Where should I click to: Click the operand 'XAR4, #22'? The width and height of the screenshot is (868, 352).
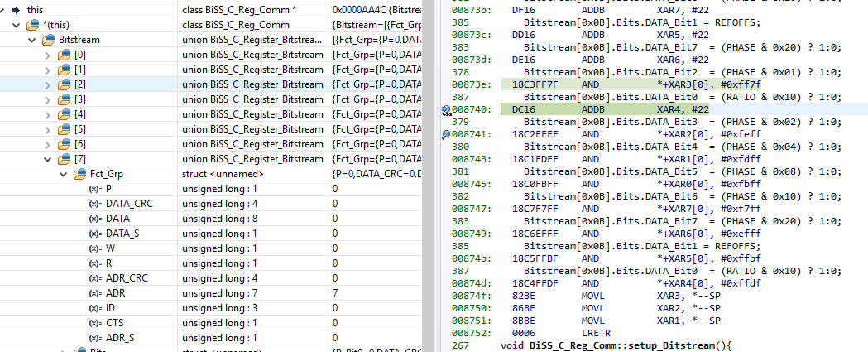click(683, 110)
